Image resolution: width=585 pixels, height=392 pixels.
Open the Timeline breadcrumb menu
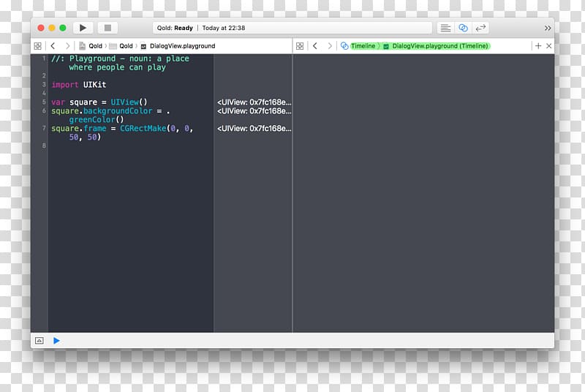(x=358, y=46)
